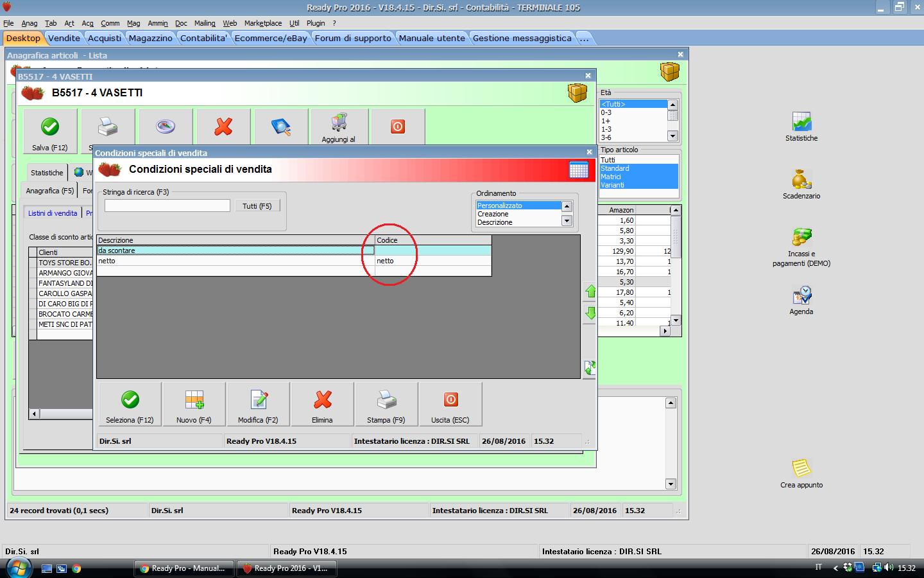
Task: Open Modifica (F2) to edit the condition
Action: 258,404
